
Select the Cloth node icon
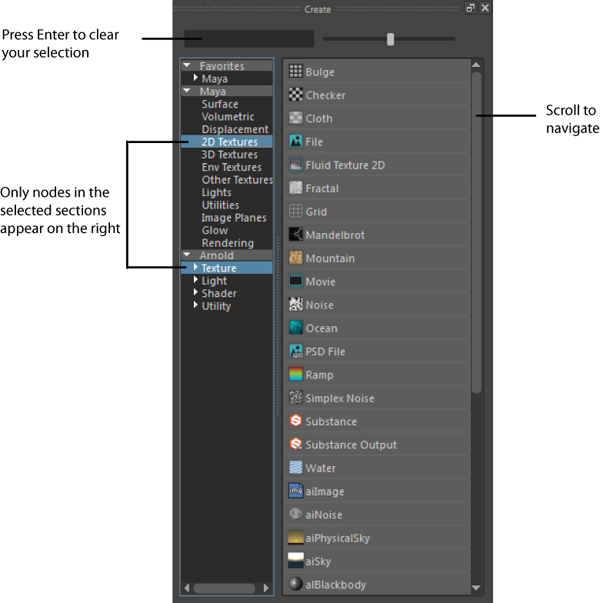296,118
